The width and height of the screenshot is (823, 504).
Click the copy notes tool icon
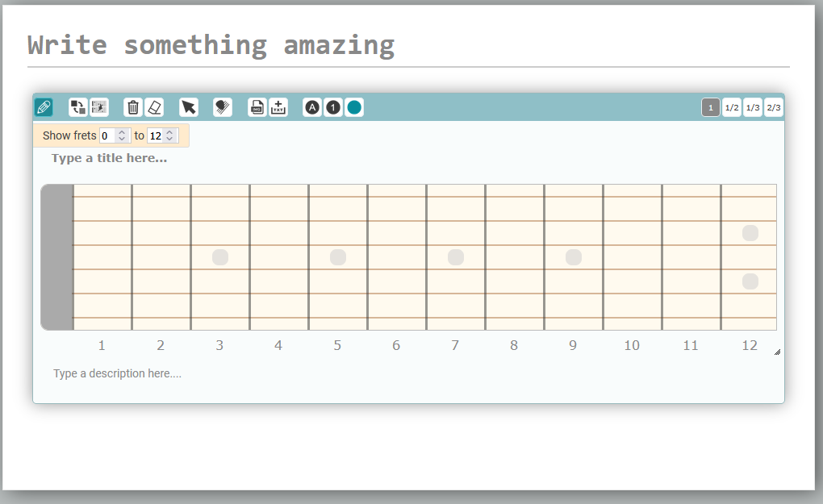pyautogui.click(x=77, y=106)
